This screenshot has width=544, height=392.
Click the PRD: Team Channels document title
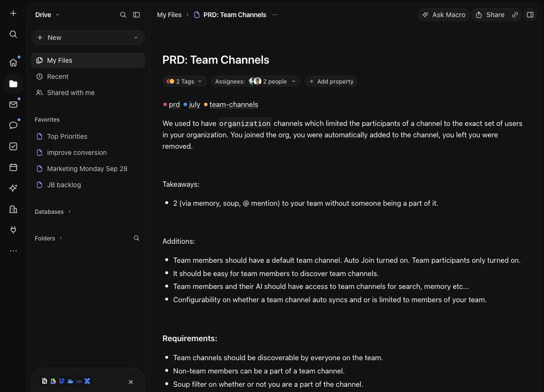(x=216, y=60)
